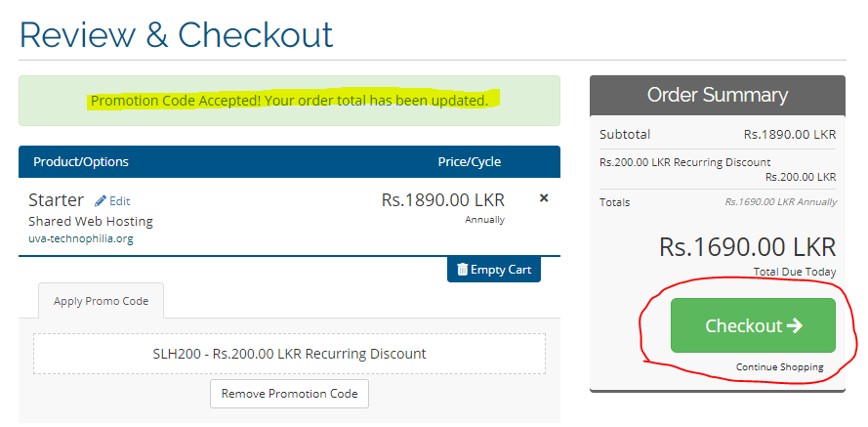Click the SLH200 promo code box
This screenshot has width=868, height=427.
(289, 354)
